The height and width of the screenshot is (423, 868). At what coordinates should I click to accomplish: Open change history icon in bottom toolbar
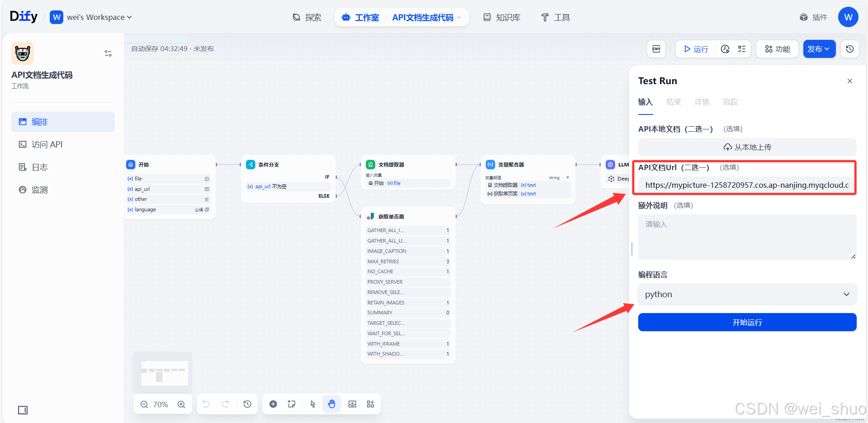coord(247,404)
